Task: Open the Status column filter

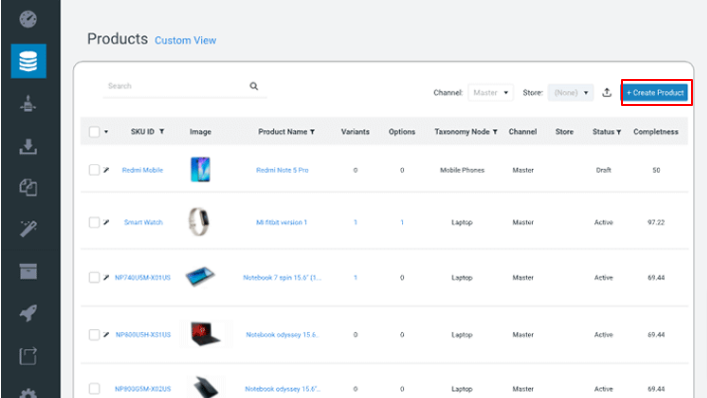Action: coord(619,132)
